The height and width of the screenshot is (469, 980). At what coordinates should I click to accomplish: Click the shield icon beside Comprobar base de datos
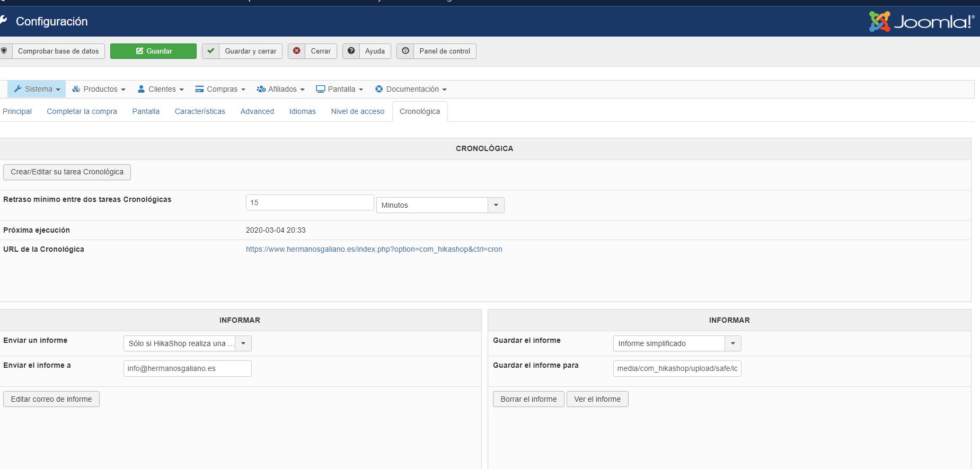point(4,51)
